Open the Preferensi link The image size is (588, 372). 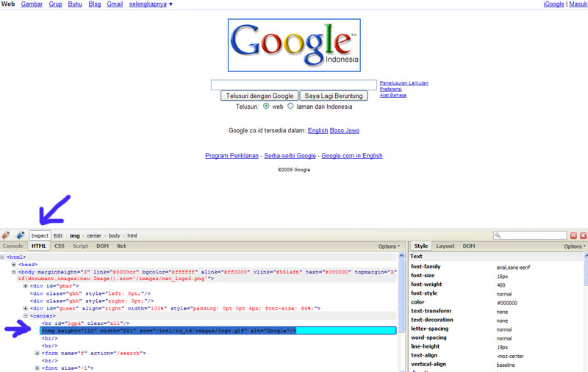tap(391, 89)
